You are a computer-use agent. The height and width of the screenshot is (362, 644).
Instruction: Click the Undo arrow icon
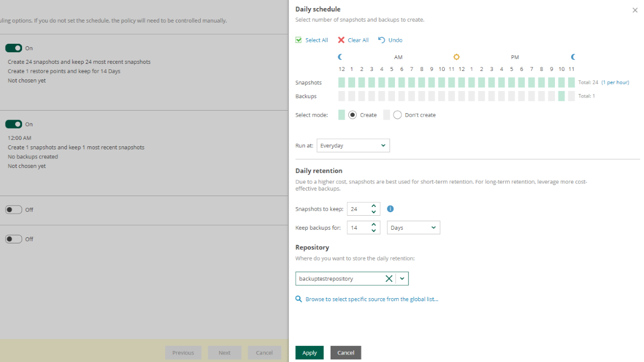pyautogui.click(x=382, y=40)
